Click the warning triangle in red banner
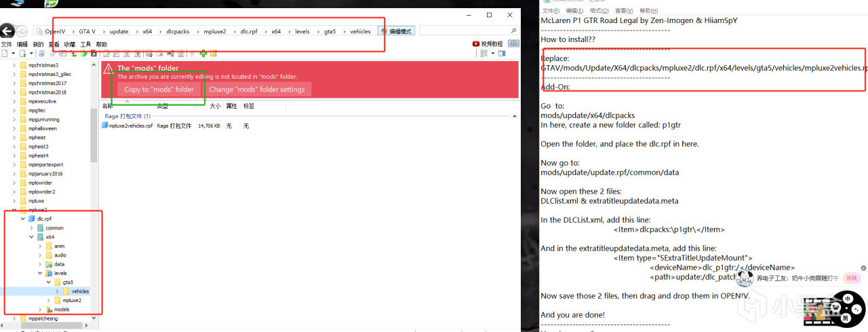This screenshot has width=868, height=332. click(x=108, y=68)
